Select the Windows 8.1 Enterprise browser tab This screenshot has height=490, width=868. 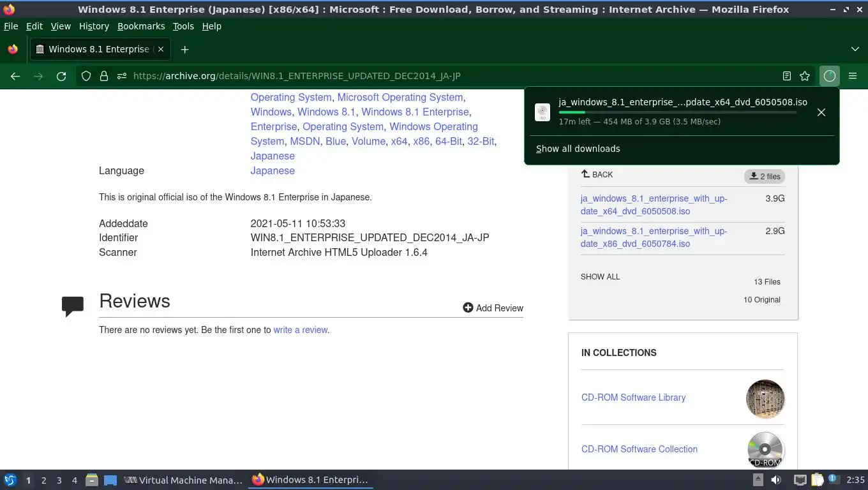pyautogui.click(x=100, y=49)
